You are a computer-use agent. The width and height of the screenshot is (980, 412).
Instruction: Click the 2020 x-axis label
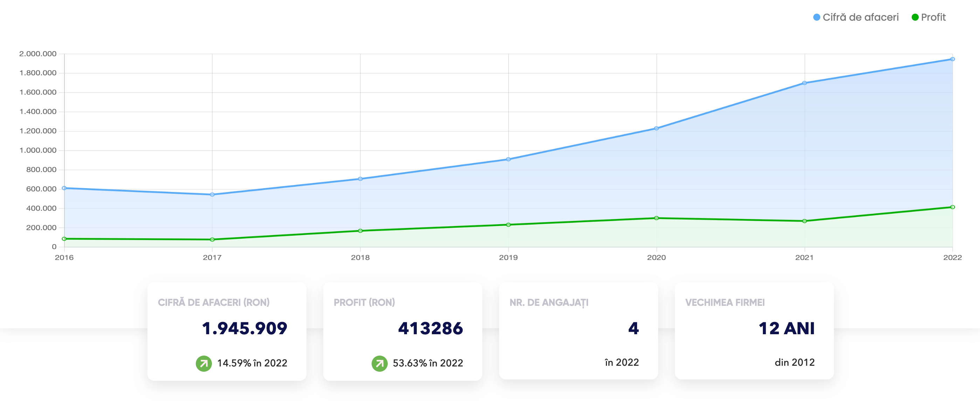(x=656, y=257)
